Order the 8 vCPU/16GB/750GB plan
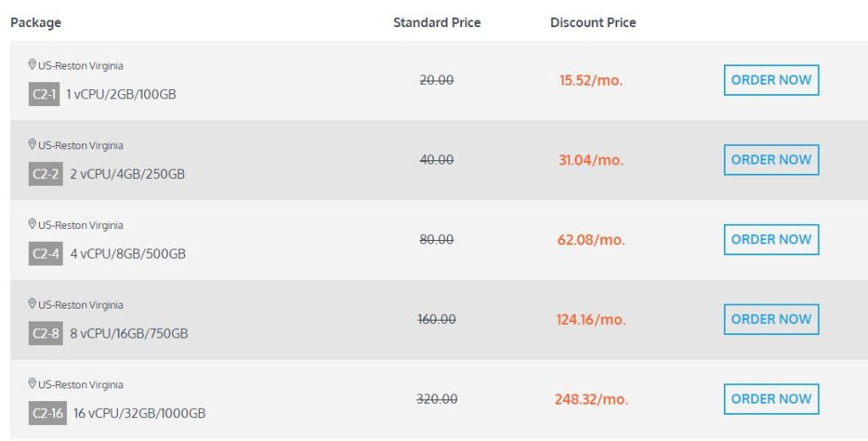This screenshot has height=441, width=868. [771, 320]
